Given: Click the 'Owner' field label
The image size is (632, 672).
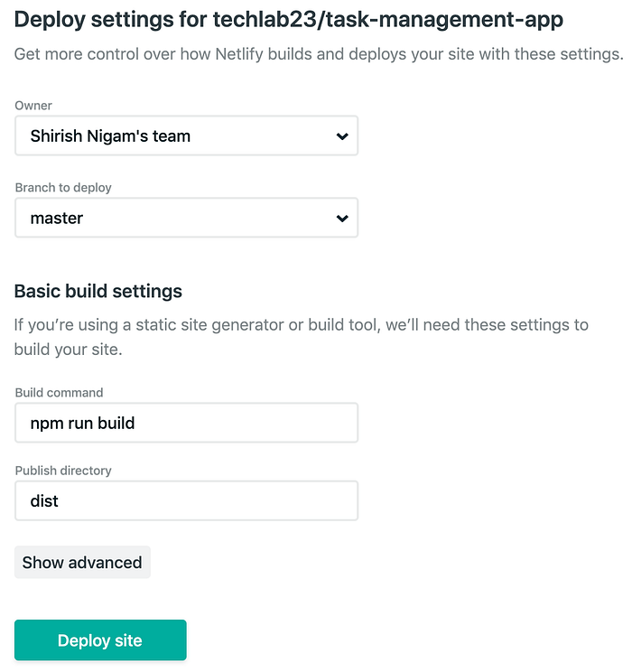Looking at the screenshot, I should click(x=33, y=106).
